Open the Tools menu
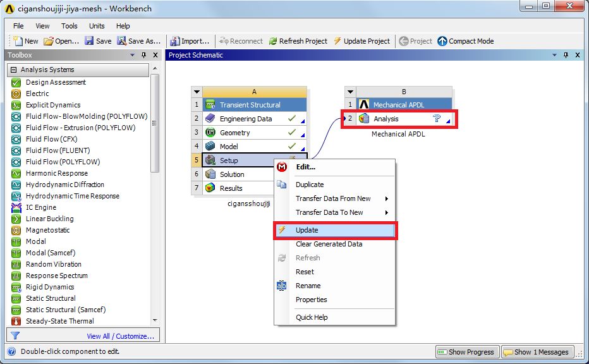This screenshot has height=364, width=589. (69, 26)
